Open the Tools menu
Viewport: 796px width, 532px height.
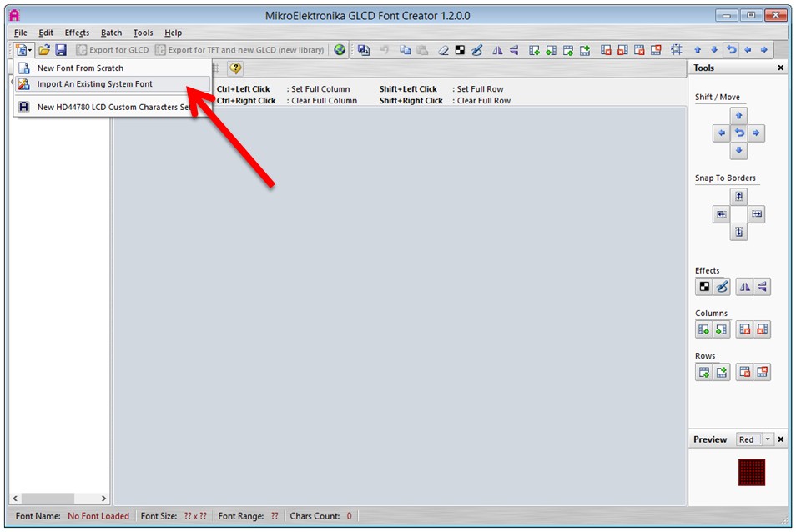[x=143, y=33]
